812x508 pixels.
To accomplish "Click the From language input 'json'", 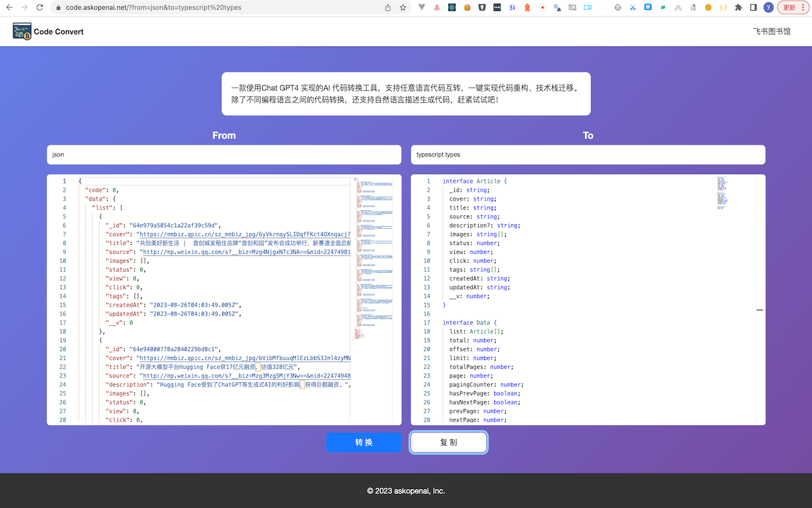I will pyautogui.click(x=224, y=154).
